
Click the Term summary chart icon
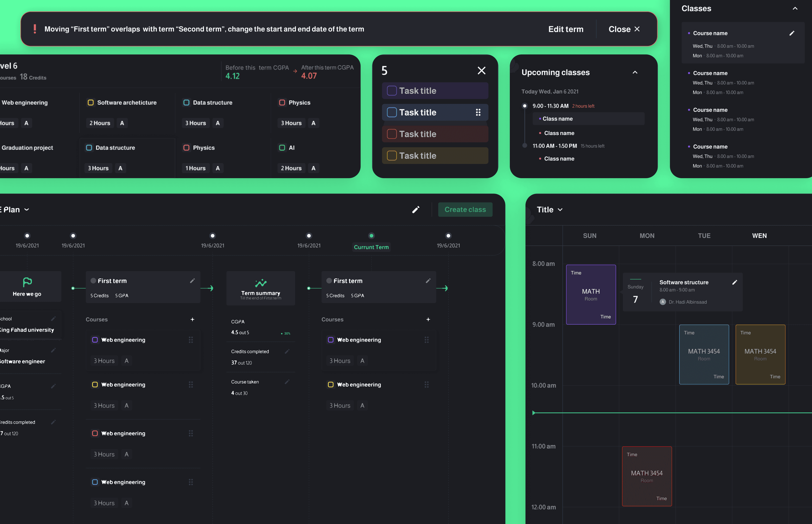pos(261,283)
